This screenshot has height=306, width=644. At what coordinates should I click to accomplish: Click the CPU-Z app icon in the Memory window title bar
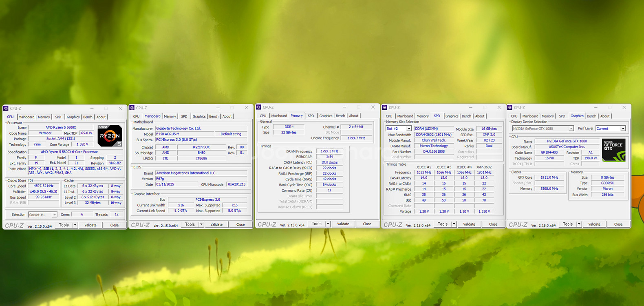coord(258,107)
